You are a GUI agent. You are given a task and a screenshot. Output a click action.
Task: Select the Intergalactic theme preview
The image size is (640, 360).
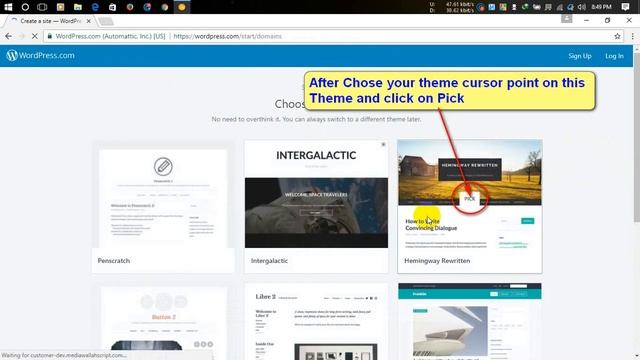click(316, 194)
